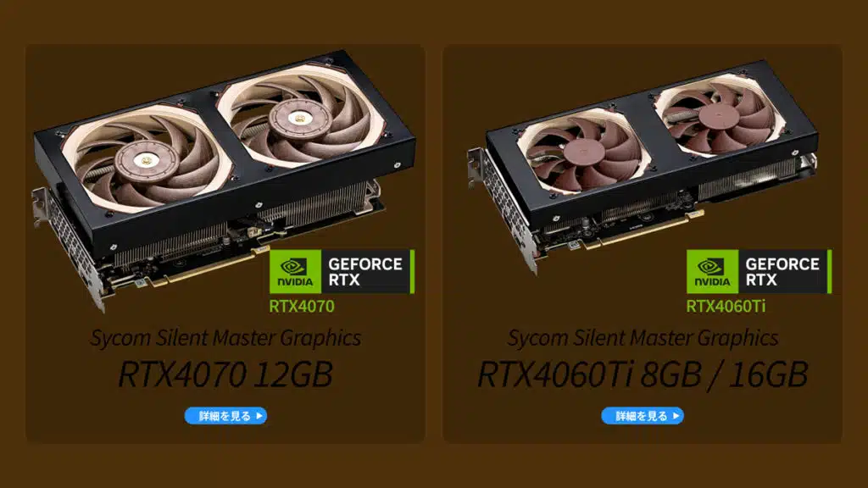
Task: Click the GeForce RTX badge text for RTX4070
Action: pyautogui.click(x=365, y=272)
